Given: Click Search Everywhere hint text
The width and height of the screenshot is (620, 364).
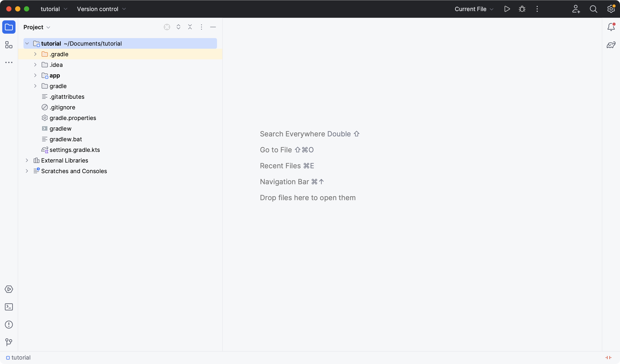Looking at the screenshot, I should point(310,134).
